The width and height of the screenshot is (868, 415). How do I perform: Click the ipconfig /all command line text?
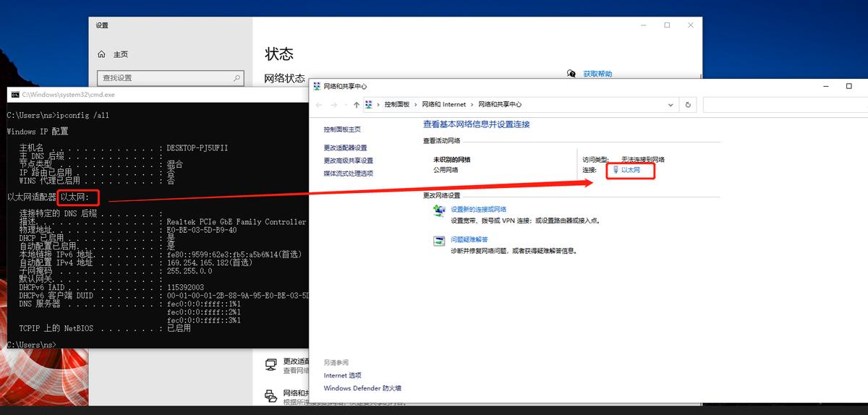[82, 115]
